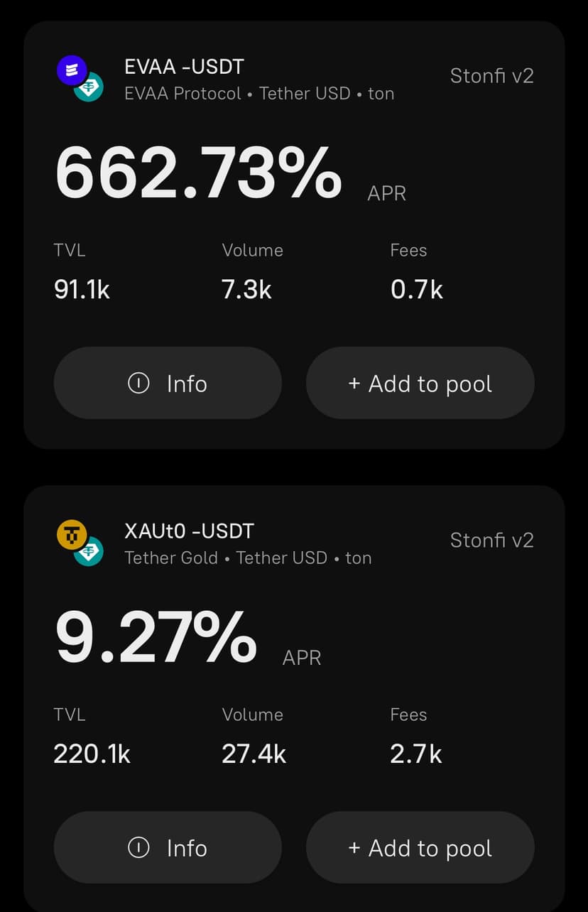Select the EVAA -USDT pair title
Screen dimensions: 588x912
click(x=184, y=67)
